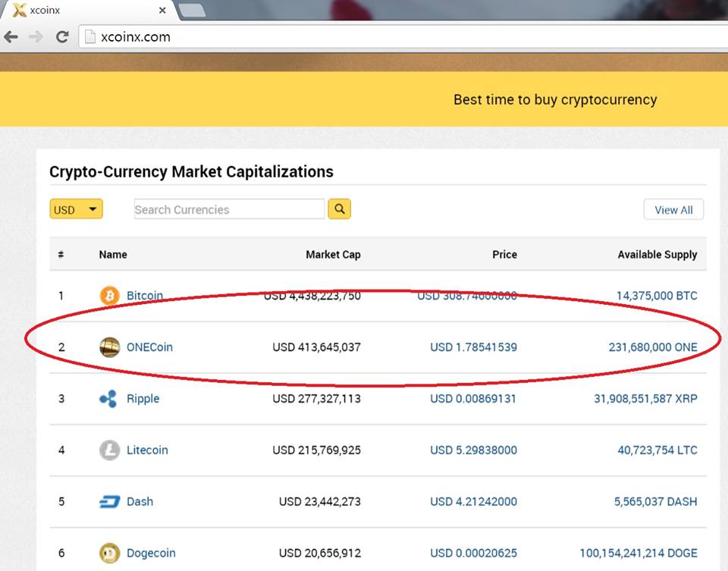Open the Litecoin link
The width and height of the screenshot is (728, 571).
147,450
